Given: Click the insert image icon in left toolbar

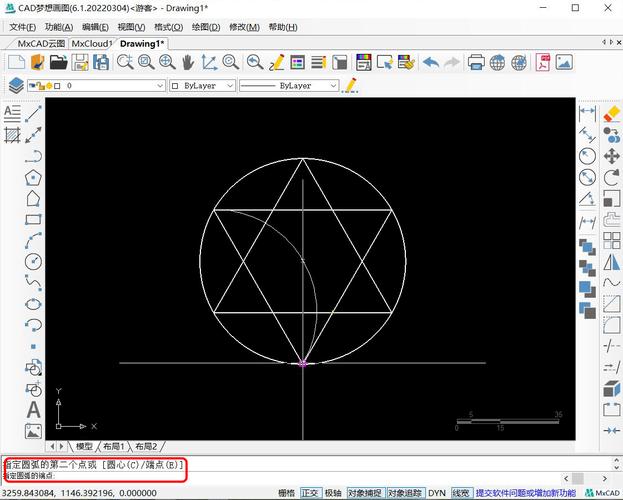Looking at the screenshot, I should (33, 431).
